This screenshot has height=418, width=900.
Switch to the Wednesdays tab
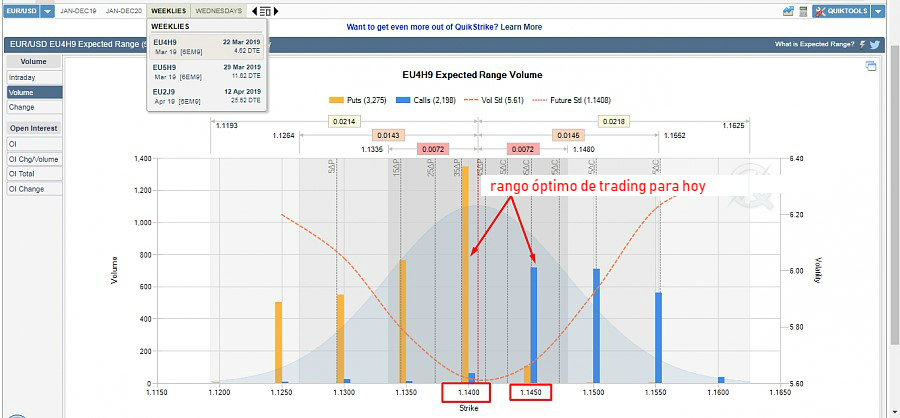[x=218, y=11]
